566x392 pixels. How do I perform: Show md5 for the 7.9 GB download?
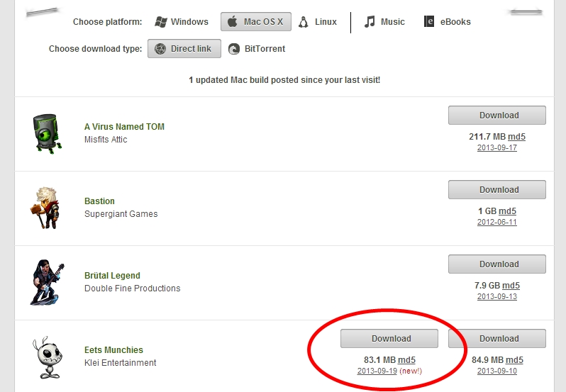click(x=511, y=285)
